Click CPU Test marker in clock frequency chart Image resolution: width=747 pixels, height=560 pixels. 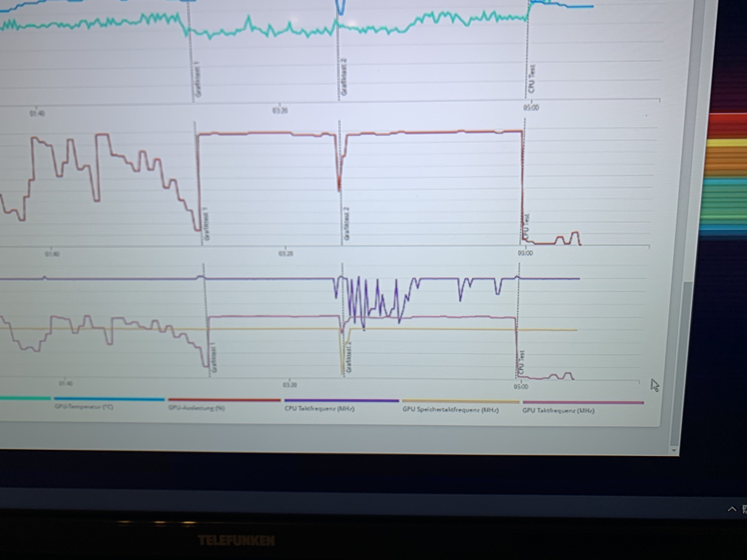(x=521, y=362)
